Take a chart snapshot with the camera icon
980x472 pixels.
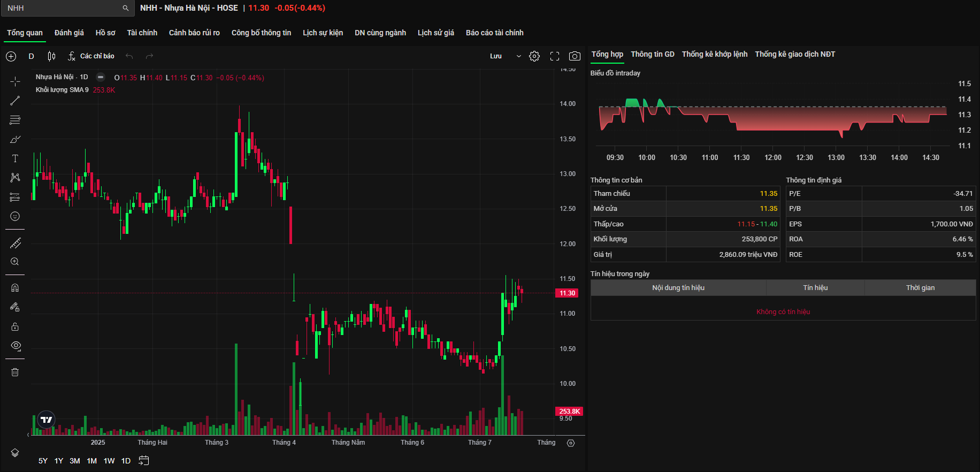(575, 56)
